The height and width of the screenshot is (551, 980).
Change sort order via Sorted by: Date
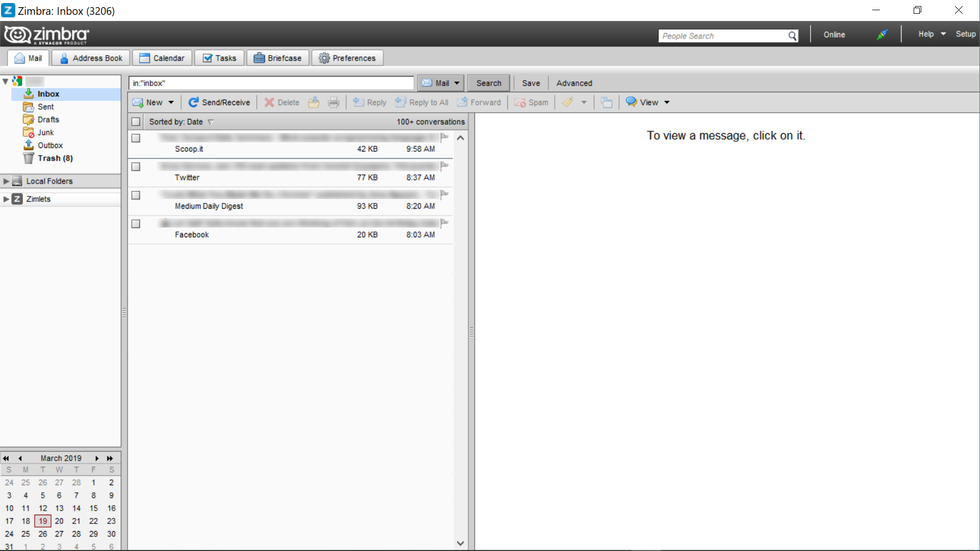[x=181, y=122]
